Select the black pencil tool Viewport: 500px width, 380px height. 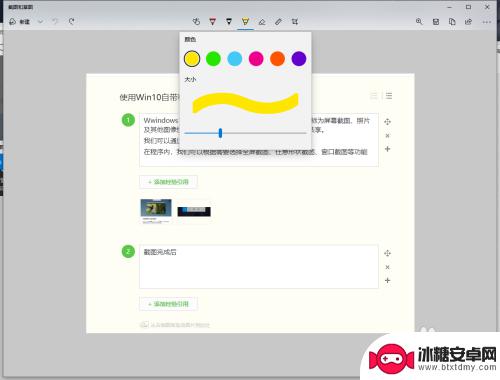coord(229,22)
